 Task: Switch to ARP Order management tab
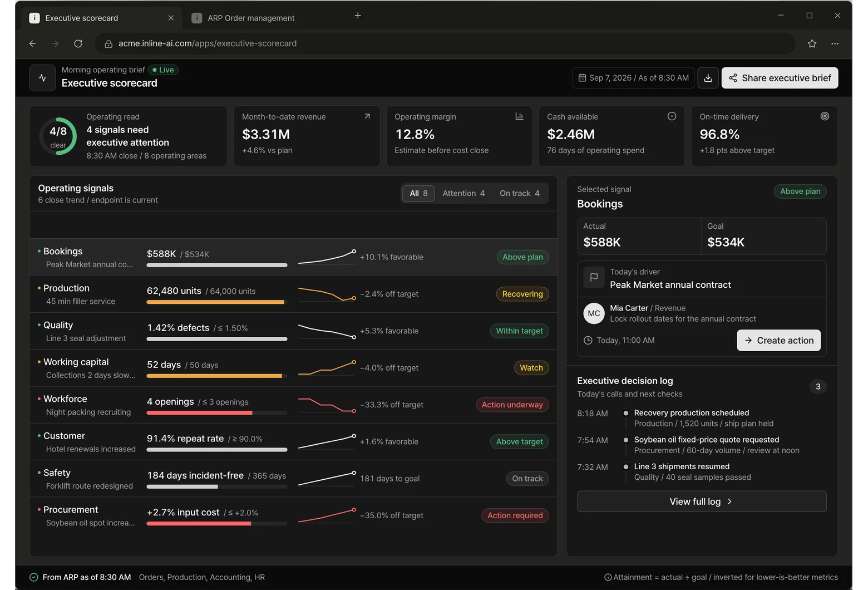pyautogui.click(x=251, y=18)
